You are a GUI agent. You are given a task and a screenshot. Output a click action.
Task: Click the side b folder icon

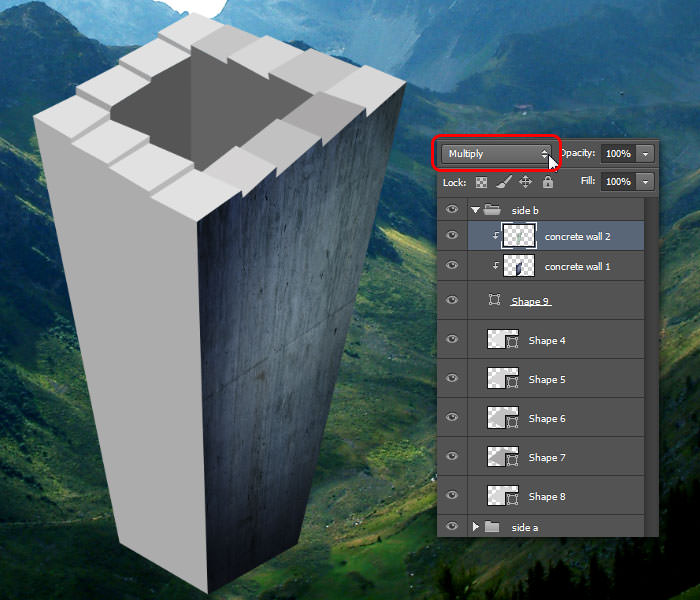pos(492,209)
